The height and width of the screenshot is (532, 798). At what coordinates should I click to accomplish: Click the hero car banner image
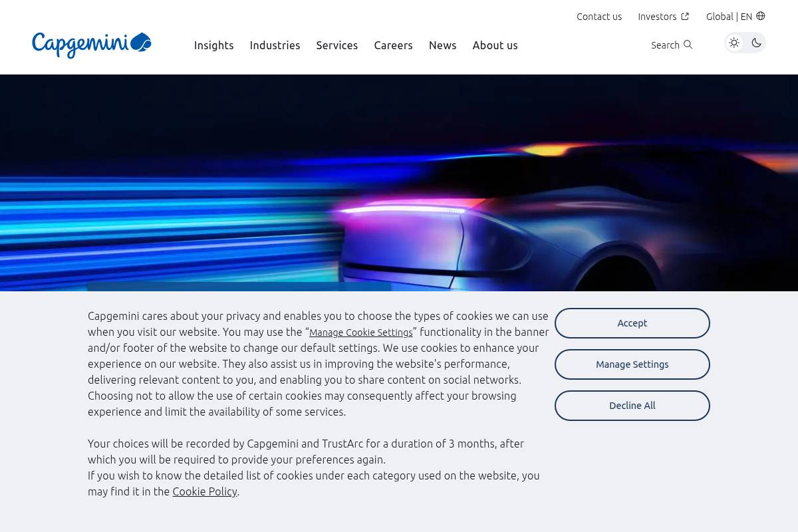click(399, 183)
